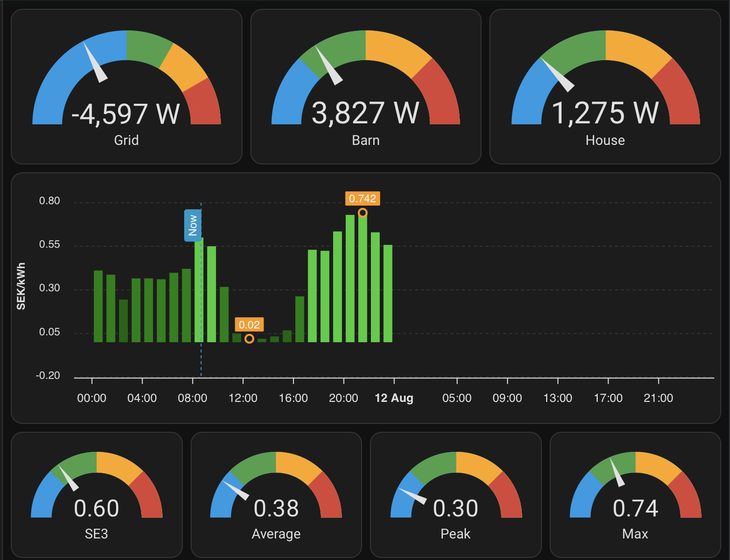Click the Grid gauge name label
Viewport: 730px width, 560px height.
[126, 140]
